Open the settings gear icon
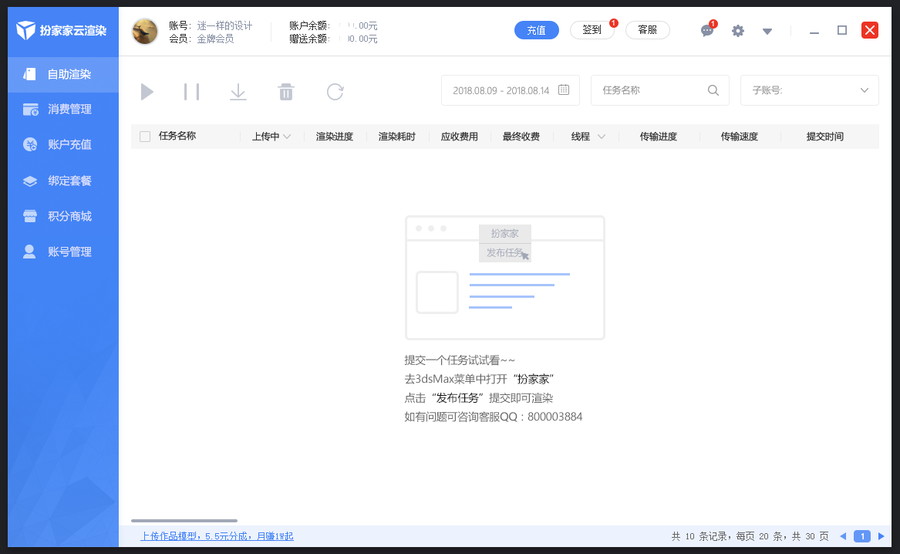Image resolution: width=900 pixels, height=554 pixels. 738,31
